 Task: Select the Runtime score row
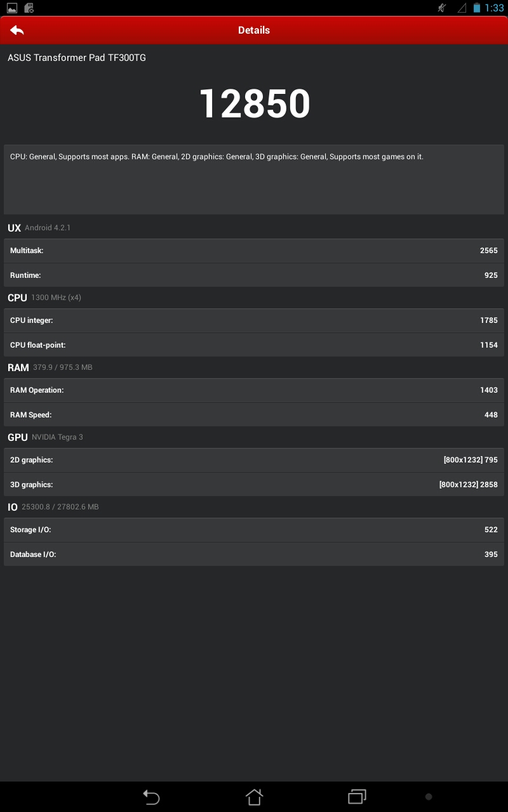[254, 275]
